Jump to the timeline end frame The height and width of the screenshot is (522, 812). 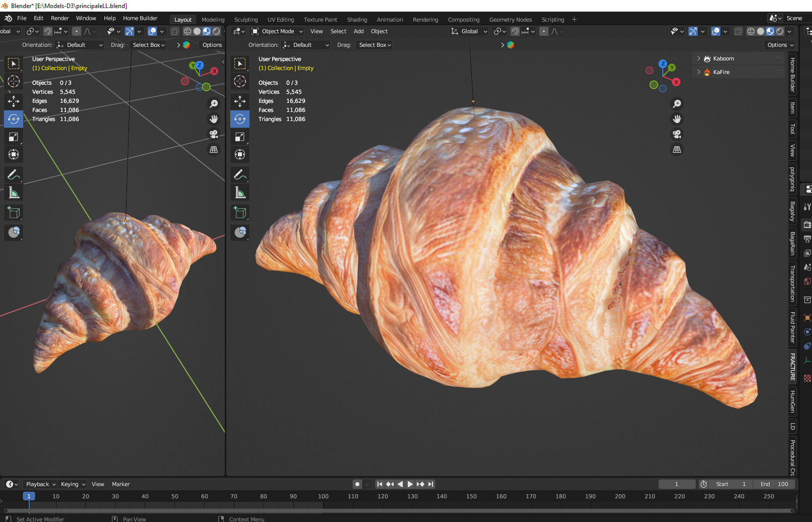point(430,484)
